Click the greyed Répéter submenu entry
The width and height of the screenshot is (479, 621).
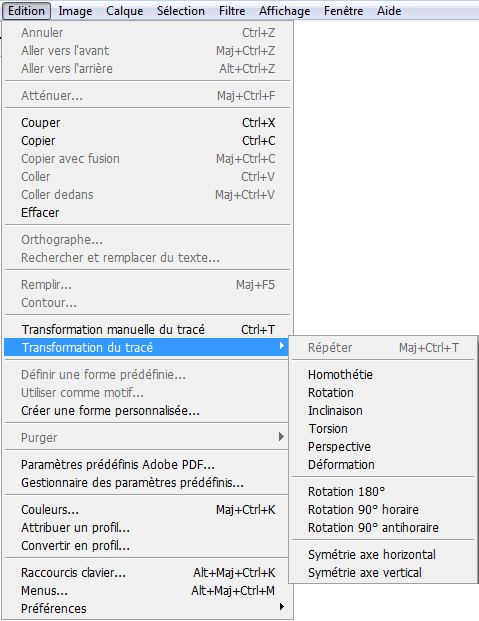coord(383,348)
